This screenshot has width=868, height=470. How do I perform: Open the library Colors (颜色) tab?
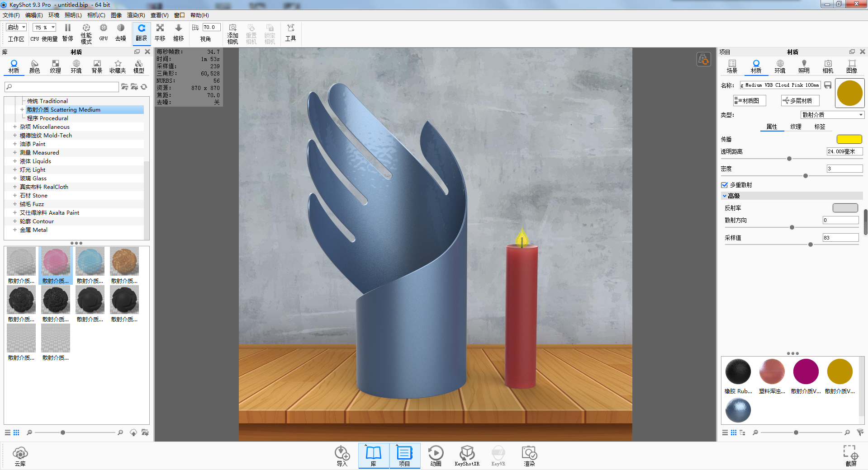(35, 66)
